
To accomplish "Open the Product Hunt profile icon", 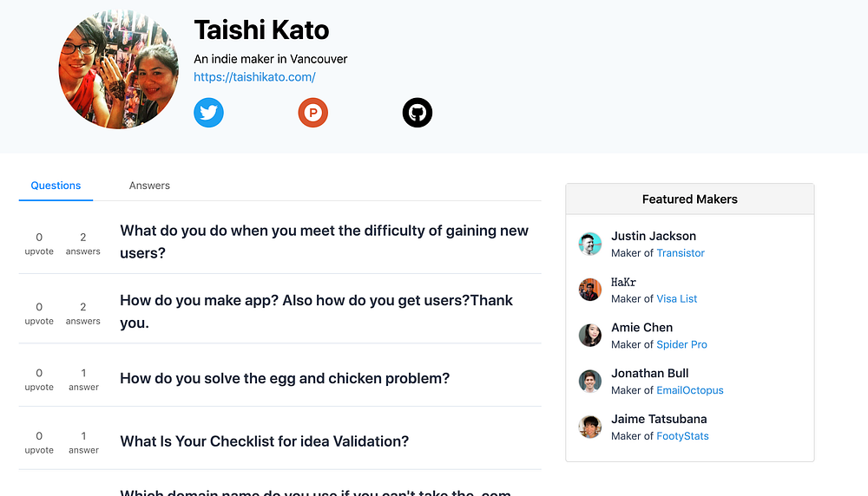I will tap(313, 113).
